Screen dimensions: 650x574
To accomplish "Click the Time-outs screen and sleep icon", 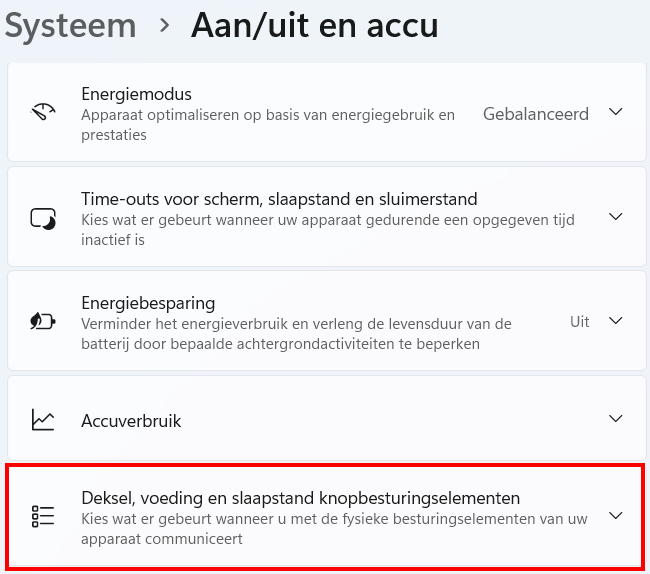I will pyautogui.click(x=42, y=217).
